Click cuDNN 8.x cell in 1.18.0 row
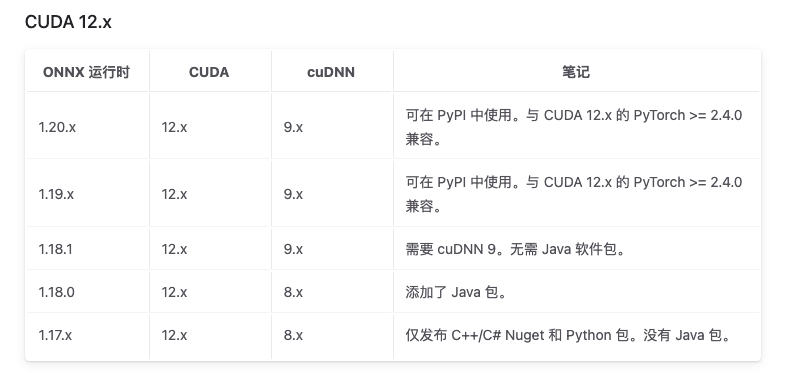This screenshot has width=791, height=373. pos(293,292)
